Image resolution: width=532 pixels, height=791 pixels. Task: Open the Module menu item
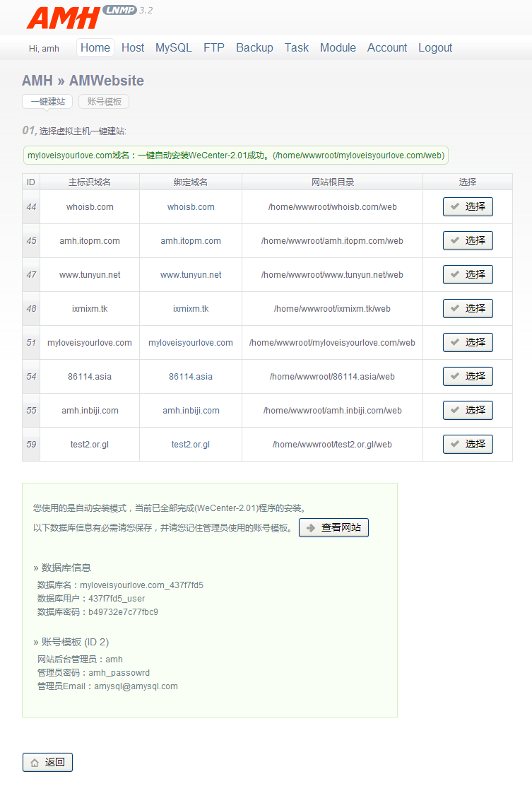coord(338,48)
